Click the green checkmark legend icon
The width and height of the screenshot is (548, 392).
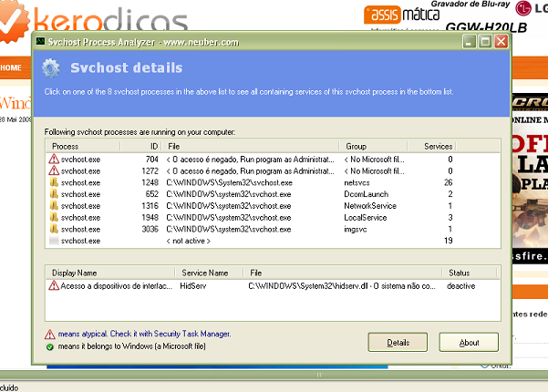[49, 347]
